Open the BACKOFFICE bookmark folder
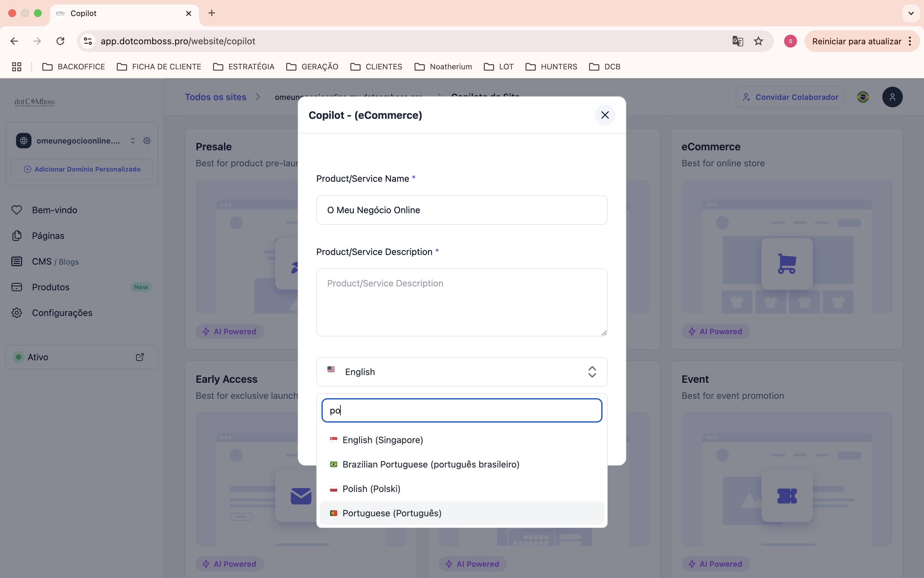 [73, 67]
